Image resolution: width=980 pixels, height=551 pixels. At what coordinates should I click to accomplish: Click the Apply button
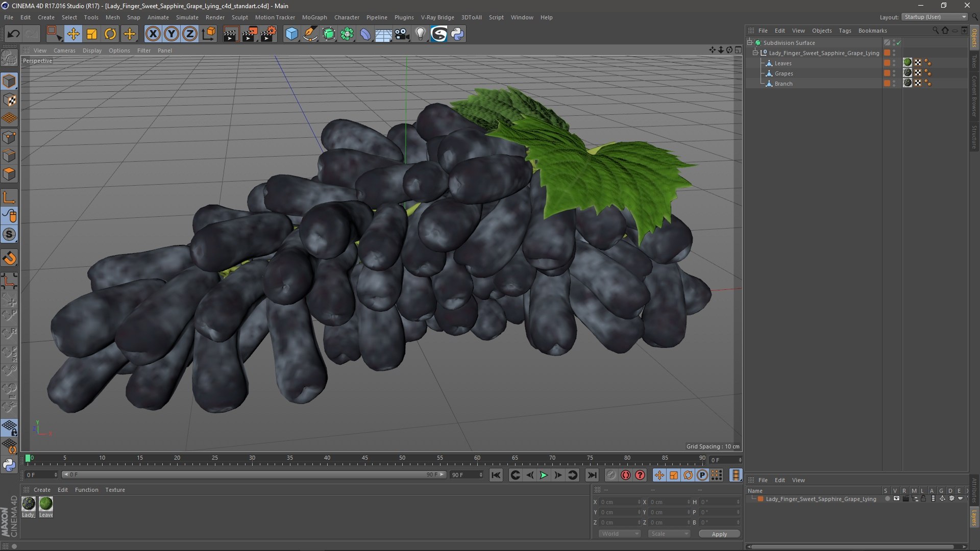pos(719,534)
